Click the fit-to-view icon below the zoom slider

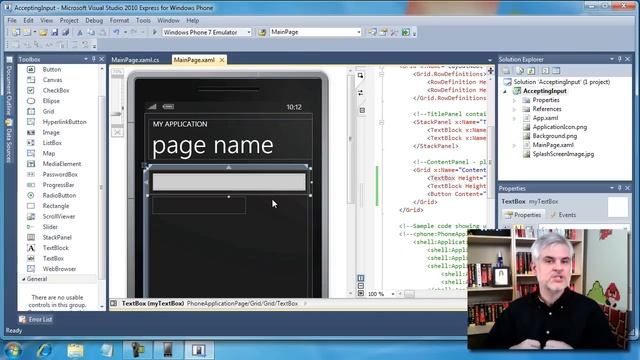tap(118, 132)
